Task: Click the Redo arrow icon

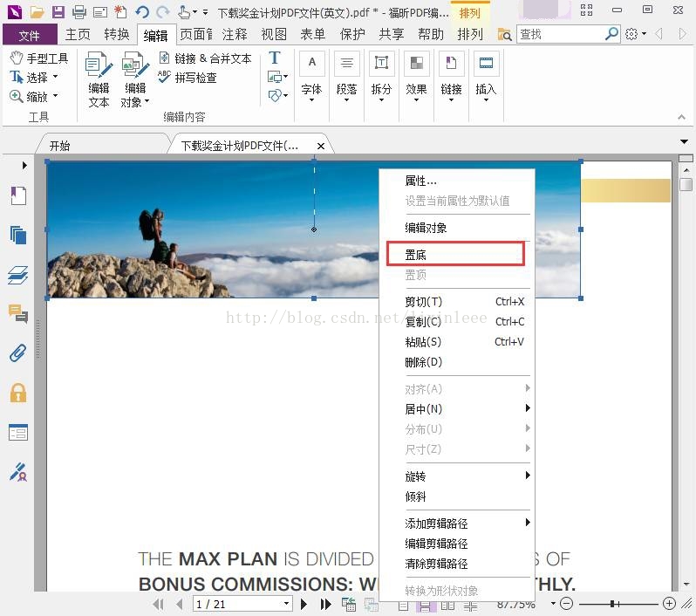Action: pos(163,11)
